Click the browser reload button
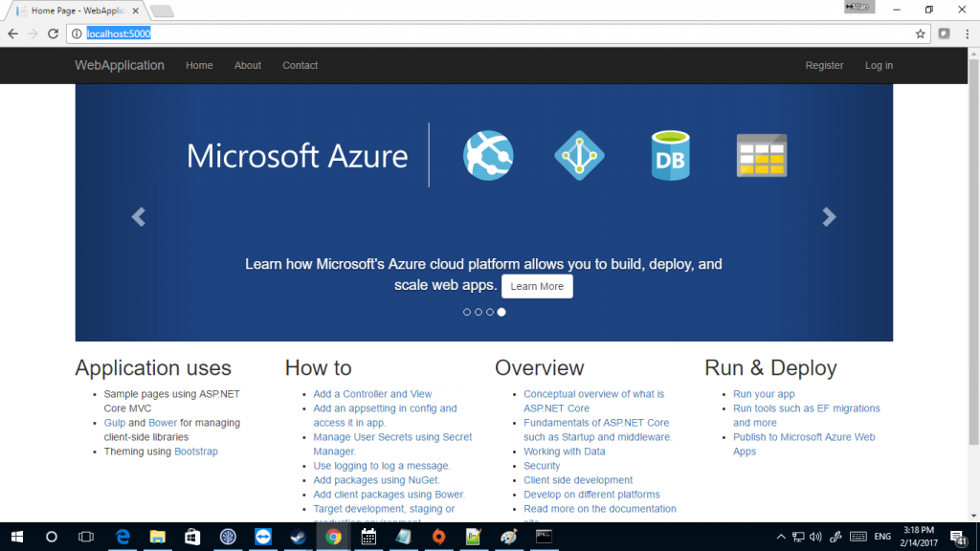This screenshot has width=980, height=551. click(54, 33)
